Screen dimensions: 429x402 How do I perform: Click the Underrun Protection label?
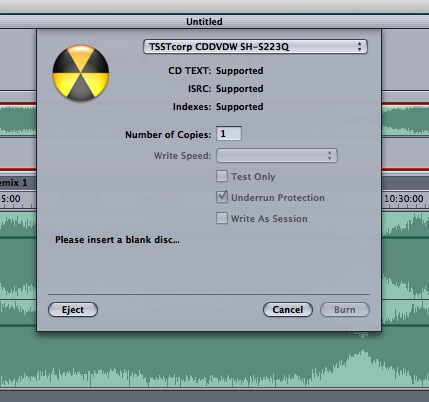[278, 198]
